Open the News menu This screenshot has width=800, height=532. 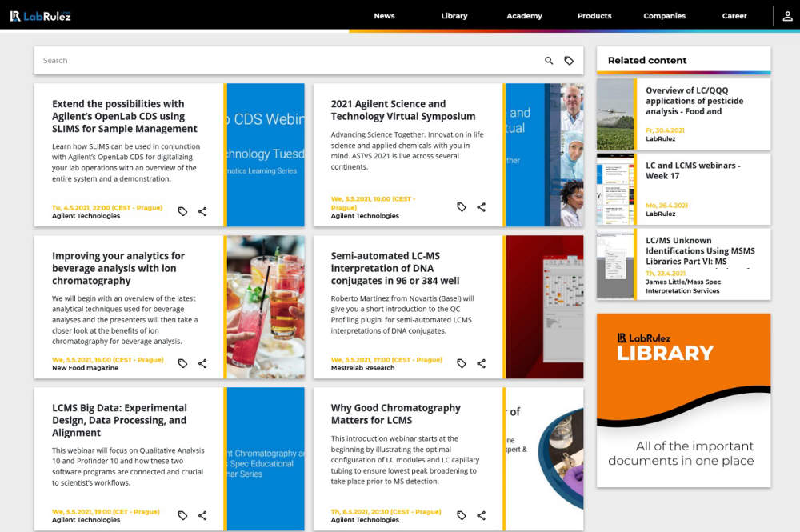coord(384,16)
